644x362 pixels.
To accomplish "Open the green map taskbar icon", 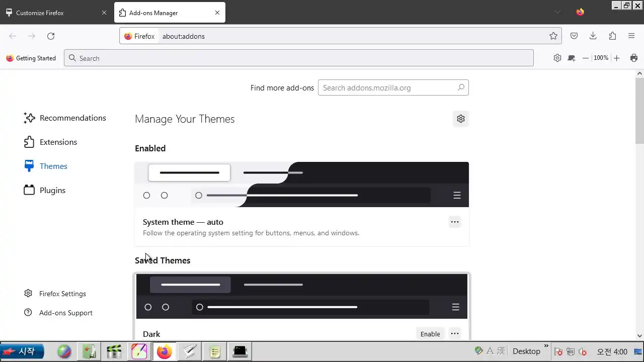I will tap(89, 351).
